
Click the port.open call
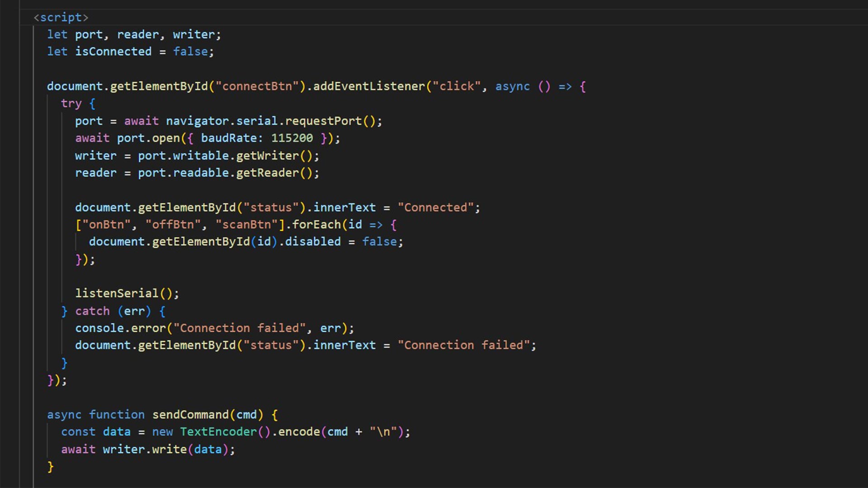148,138
